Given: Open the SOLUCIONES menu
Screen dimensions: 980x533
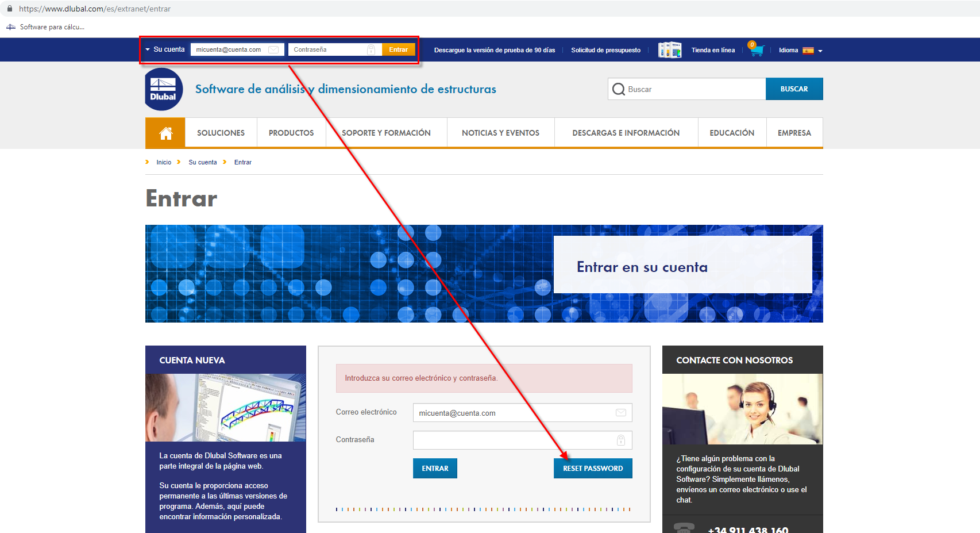Looking at the screenshot, I should [221, 133].
